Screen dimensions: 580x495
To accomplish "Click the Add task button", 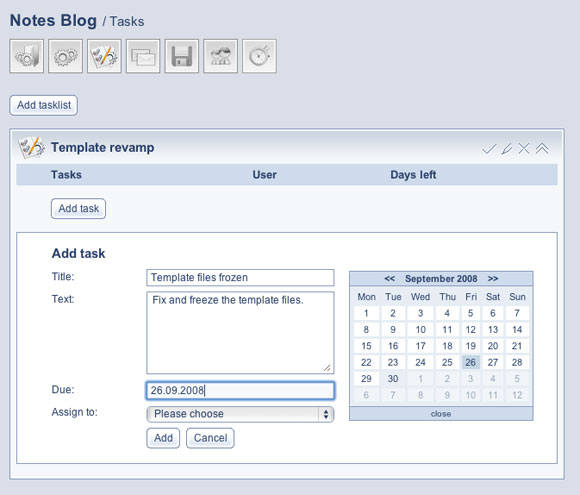I will point(78,209).
